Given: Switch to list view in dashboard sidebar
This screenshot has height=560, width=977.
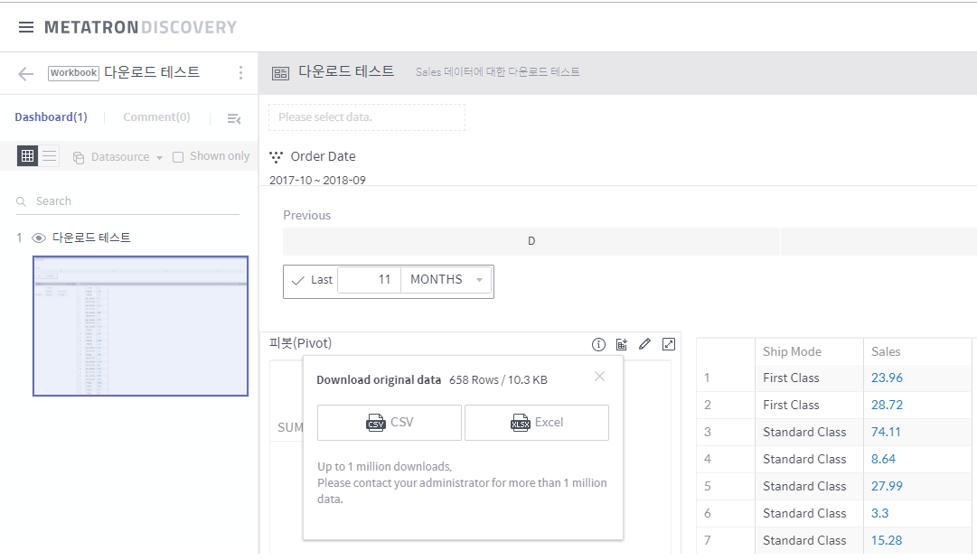Looking at the screenshot, I should point(50,155).
